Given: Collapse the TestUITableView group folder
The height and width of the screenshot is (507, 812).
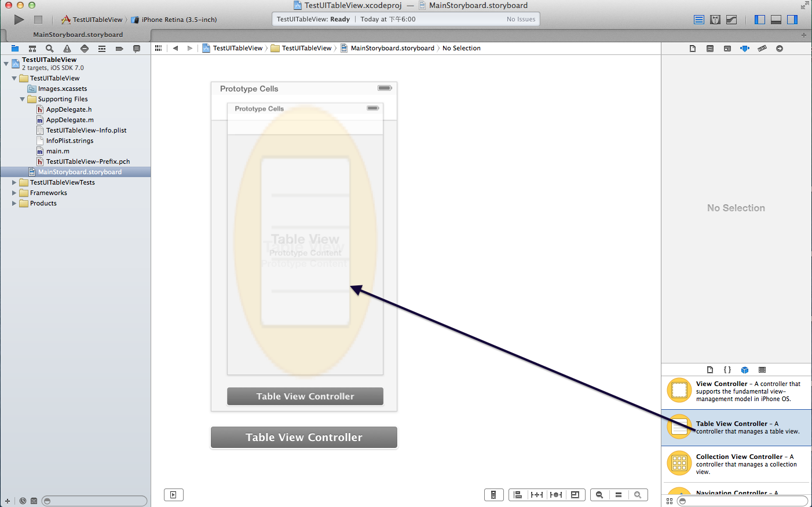Looking at the screenshot, I should pyautogui.click(x=14, y=78).
